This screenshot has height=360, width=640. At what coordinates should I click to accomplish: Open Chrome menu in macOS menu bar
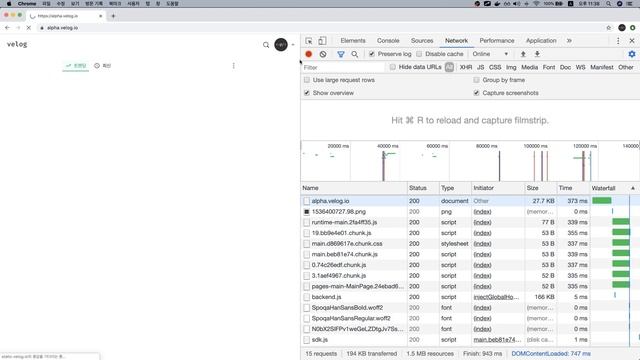click(27, 3)
